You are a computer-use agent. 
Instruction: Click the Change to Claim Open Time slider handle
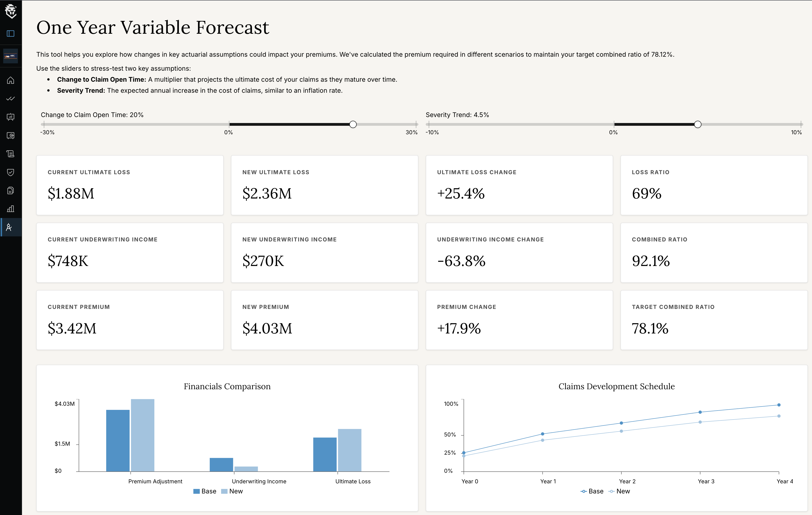click(353, 125)
